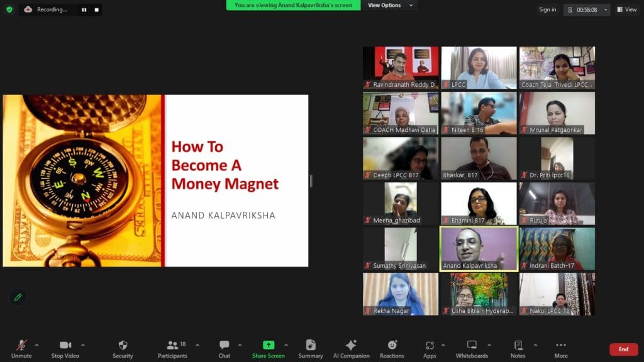
Task: Open Whiteboards from the toolbar
Action: (x=472, y=349)
